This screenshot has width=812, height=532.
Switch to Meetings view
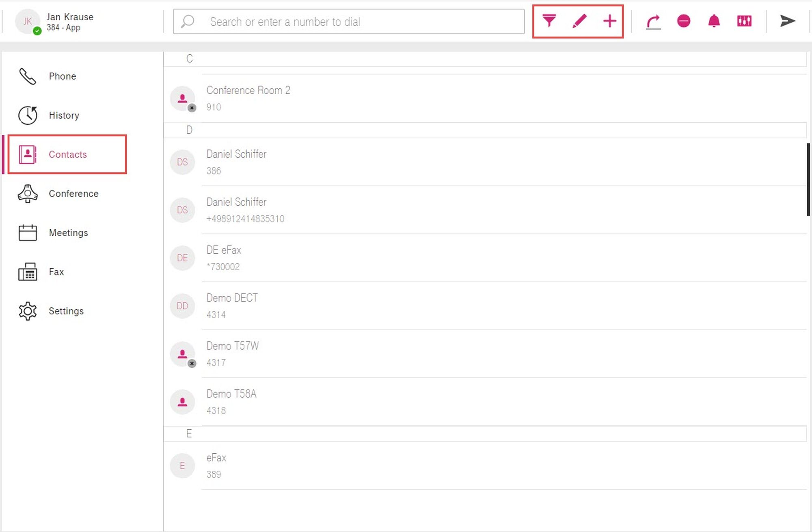68,233
